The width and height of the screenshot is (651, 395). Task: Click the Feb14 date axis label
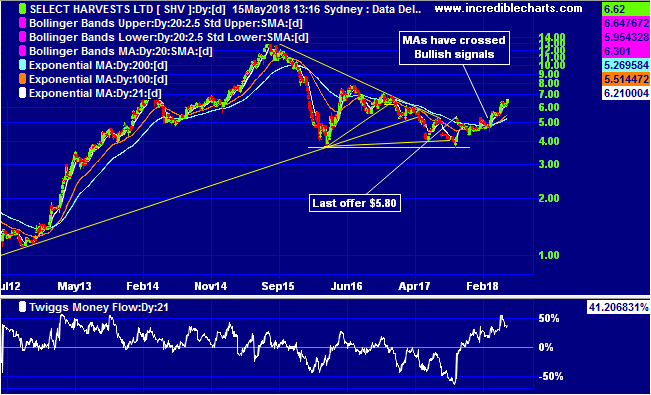(x=144, y=287)
